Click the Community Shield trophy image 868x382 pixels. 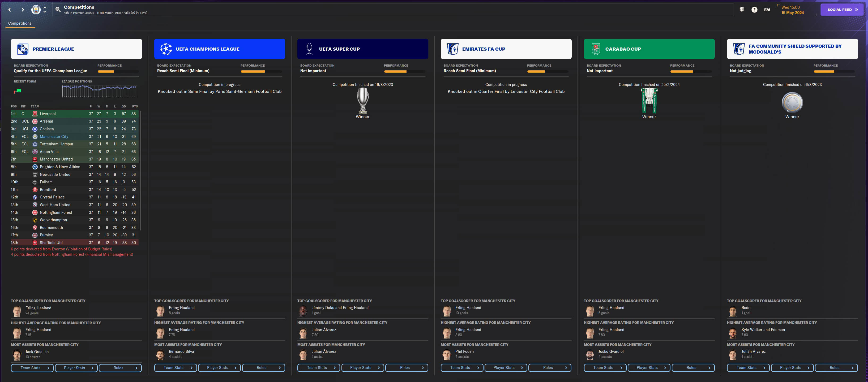[x=792, y=102]
